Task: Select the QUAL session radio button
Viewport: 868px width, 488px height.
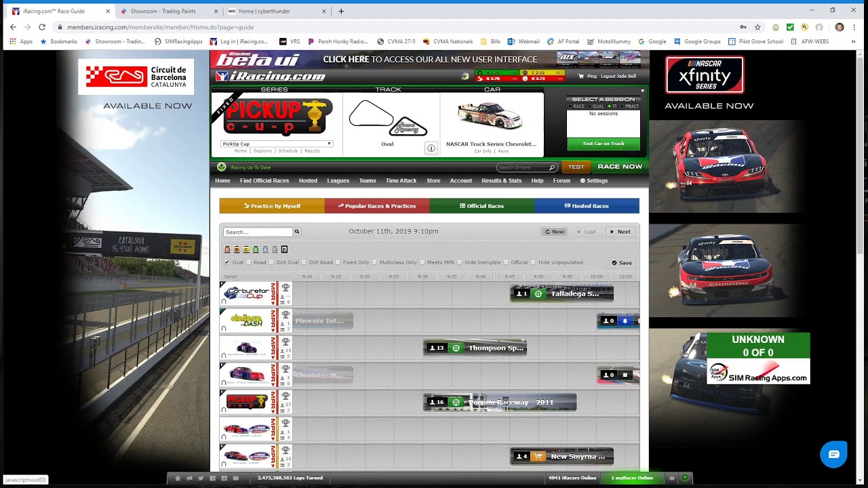Action: point(591,106)
